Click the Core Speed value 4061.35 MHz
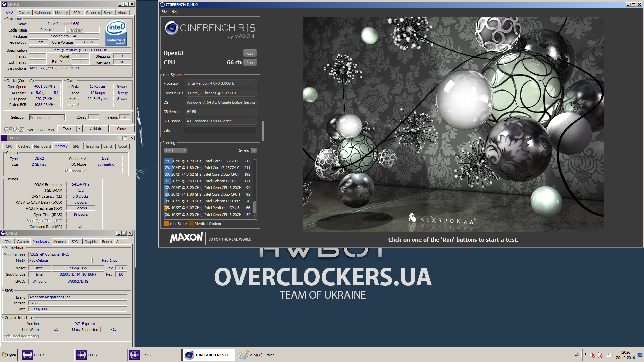The width and height of the screenshot is (644, 362). tap(45, 86)
